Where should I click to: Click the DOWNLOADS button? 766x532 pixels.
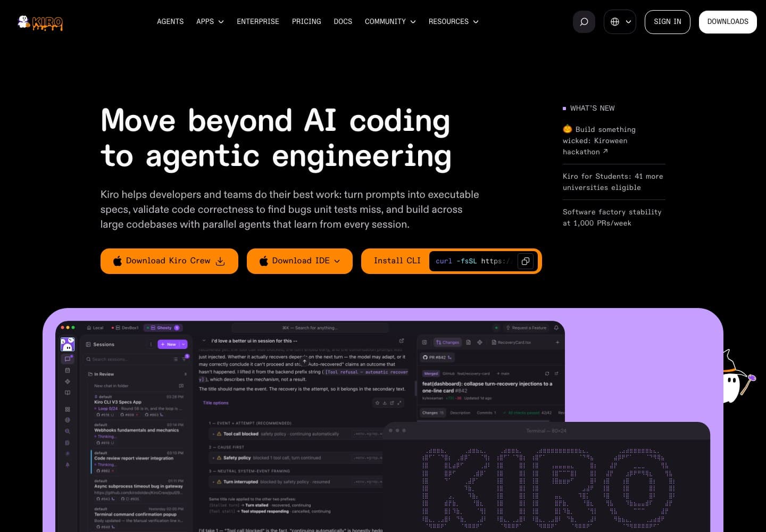click(728, 22)
